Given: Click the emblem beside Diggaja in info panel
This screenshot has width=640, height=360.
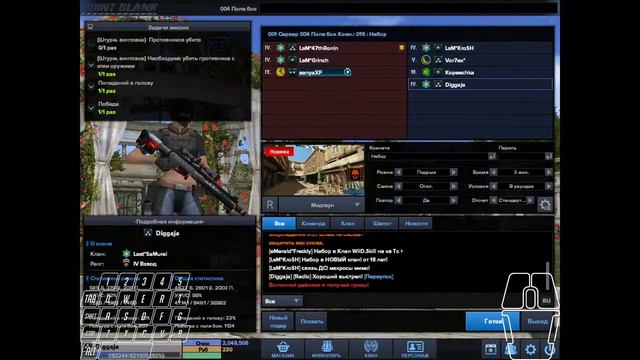Looking at the screenshot, I should tap(148, 233).
